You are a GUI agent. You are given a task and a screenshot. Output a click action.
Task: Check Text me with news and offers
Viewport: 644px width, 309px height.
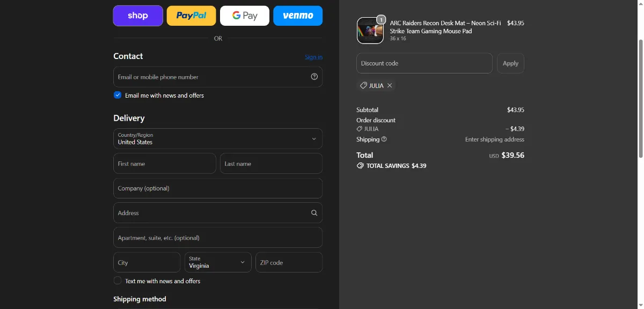[118, 281]
